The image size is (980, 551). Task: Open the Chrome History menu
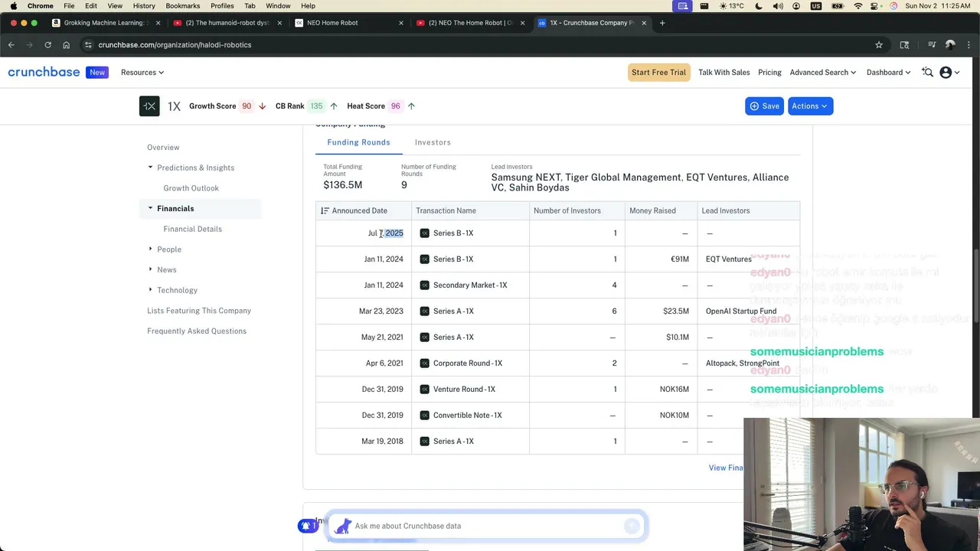[x=144, y=5]
